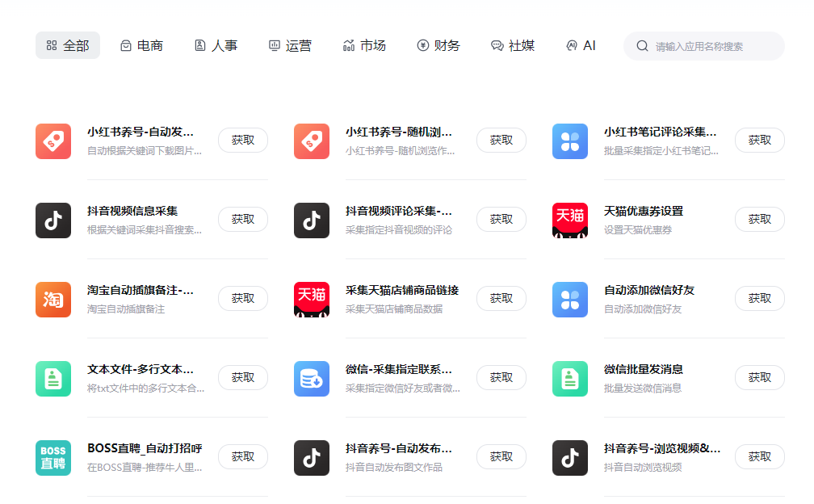Open the 天猫优惠券设置 Tmall icon
This screenshot has width=814, height=504.
(x=569, y=220)
